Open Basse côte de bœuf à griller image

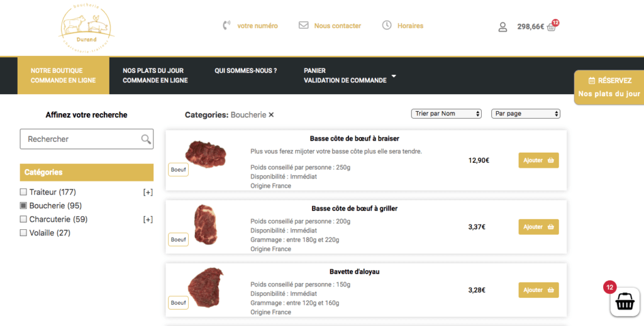pyautogui.click(x=206, y=225)
